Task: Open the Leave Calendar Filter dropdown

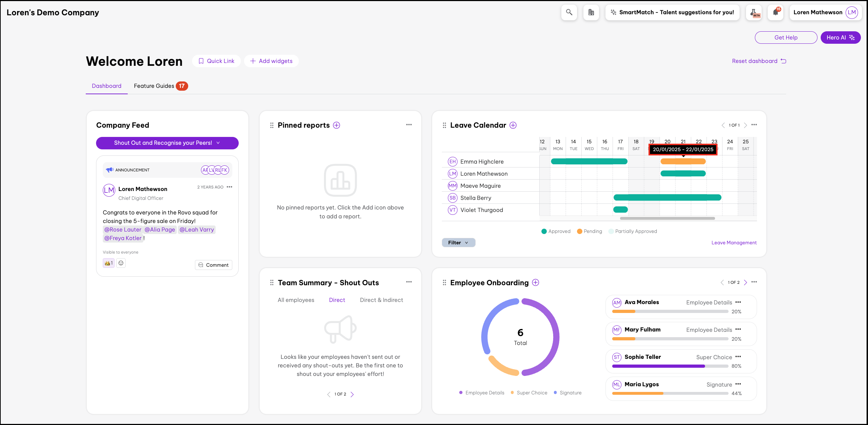Action: pos(458,243)
